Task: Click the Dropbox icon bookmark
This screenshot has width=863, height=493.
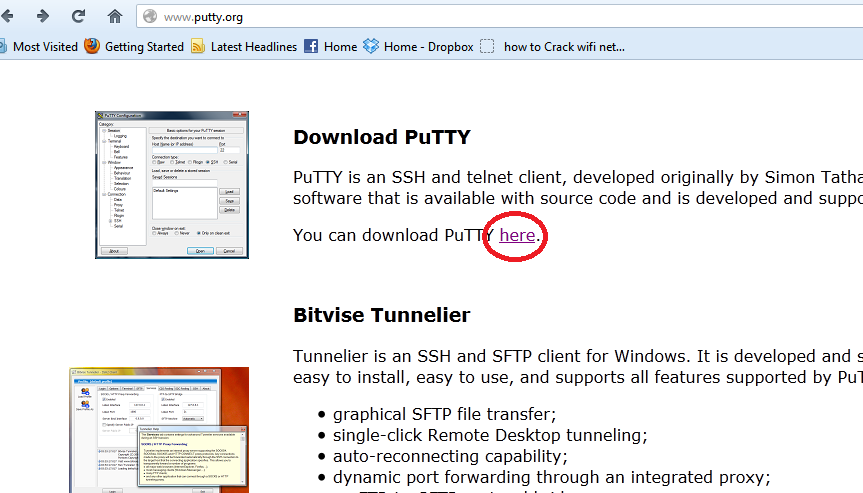Action: [x=371, y=46]
